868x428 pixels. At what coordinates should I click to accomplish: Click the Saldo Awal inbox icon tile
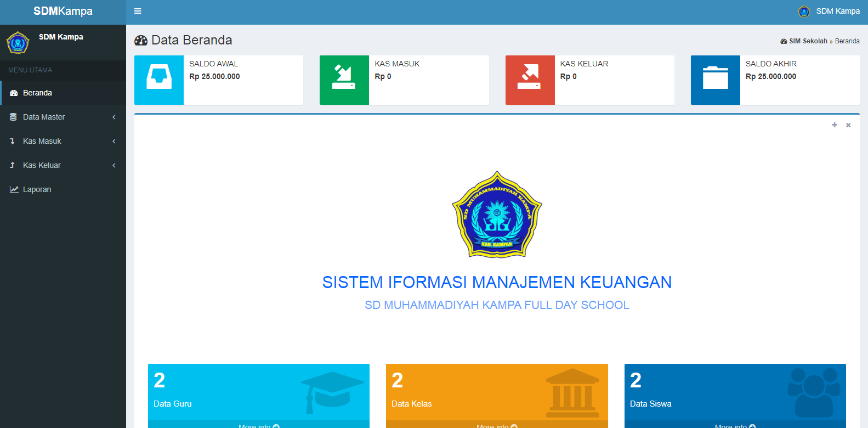pyautogui.click(x=159, y=80)
